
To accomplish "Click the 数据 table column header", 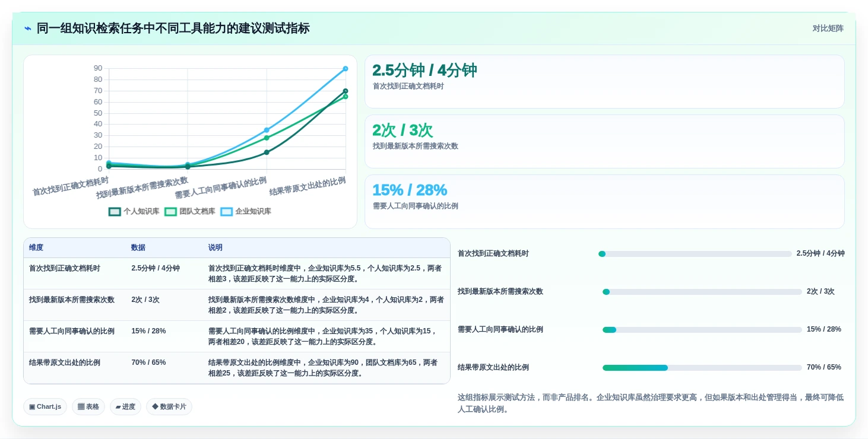I will [138, 248].
